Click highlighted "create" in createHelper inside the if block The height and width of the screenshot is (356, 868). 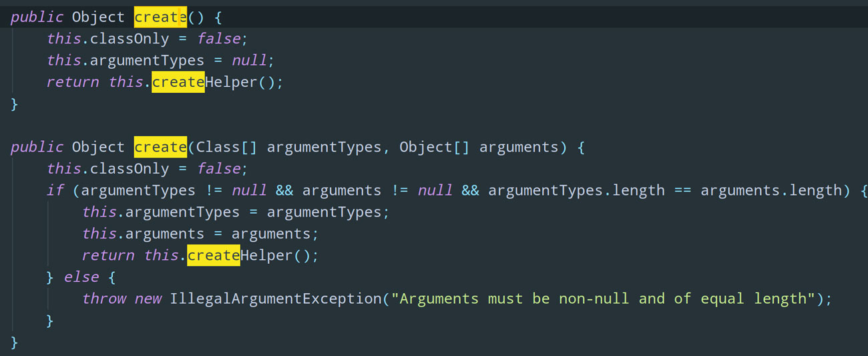click(x=213, y=255)
